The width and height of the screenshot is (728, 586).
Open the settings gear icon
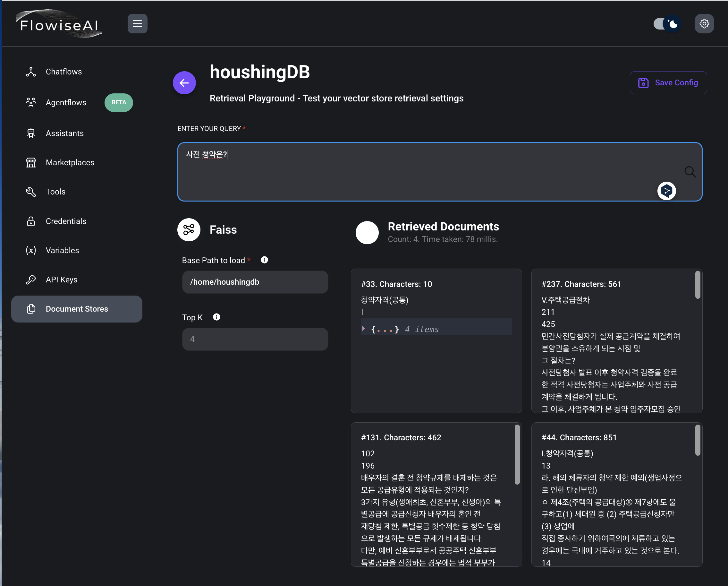point(704,24)
